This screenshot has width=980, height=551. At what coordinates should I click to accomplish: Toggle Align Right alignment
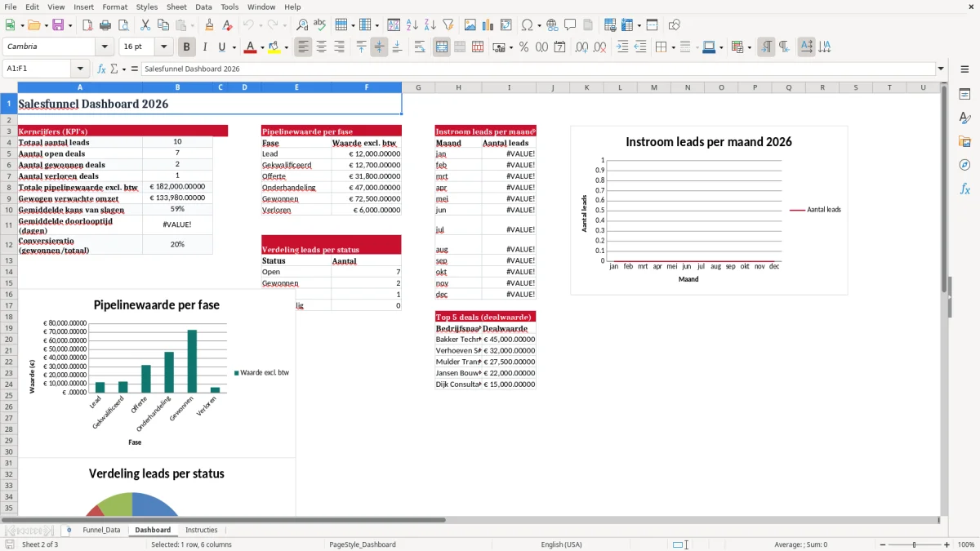point(339,47)
